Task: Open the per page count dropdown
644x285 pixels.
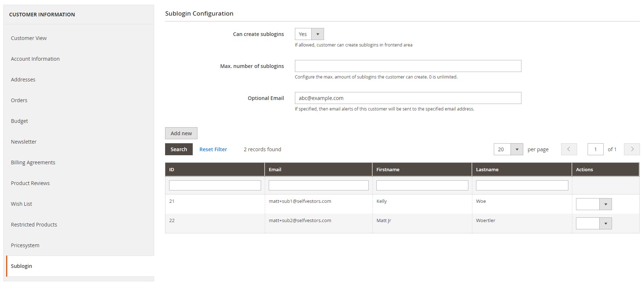Action: coord(508,149)
